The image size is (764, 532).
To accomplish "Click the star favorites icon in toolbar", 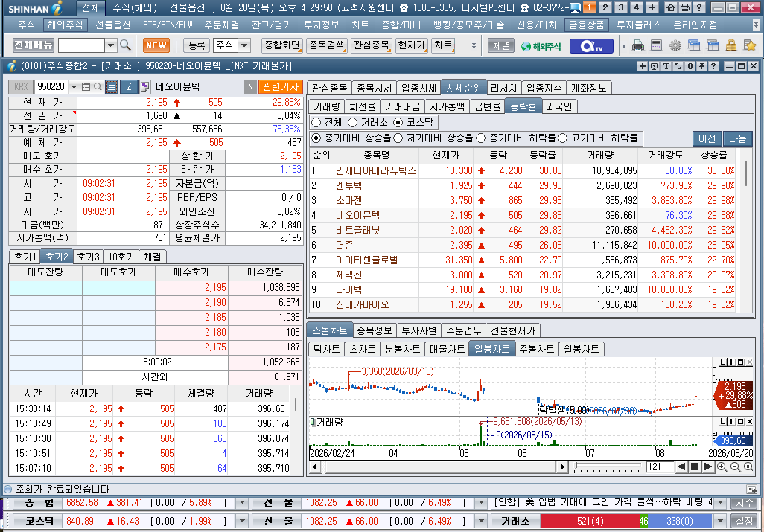I will (749, 45).
